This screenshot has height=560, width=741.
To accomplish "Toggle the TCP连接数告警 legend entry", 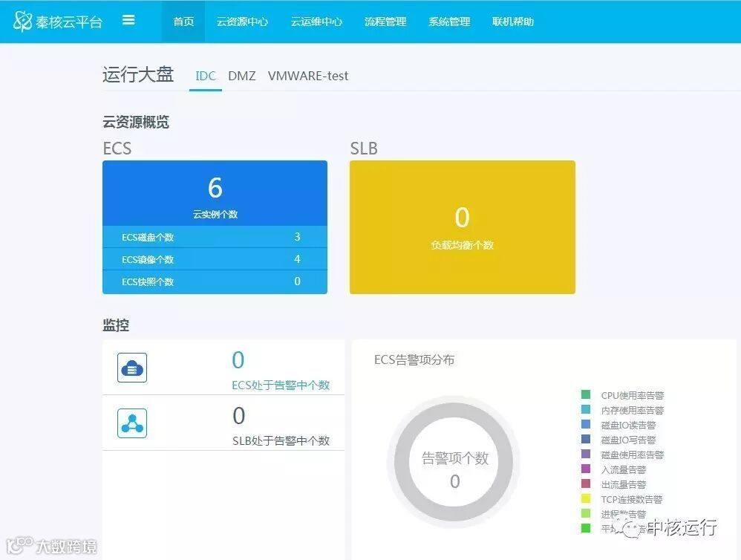I will pos(622,499).
